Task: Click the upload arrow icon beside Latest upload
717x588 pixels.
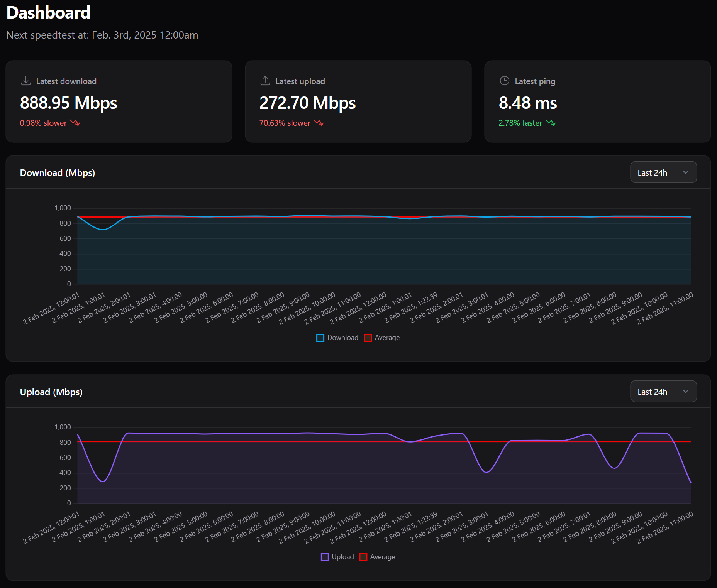Action: 265,81
